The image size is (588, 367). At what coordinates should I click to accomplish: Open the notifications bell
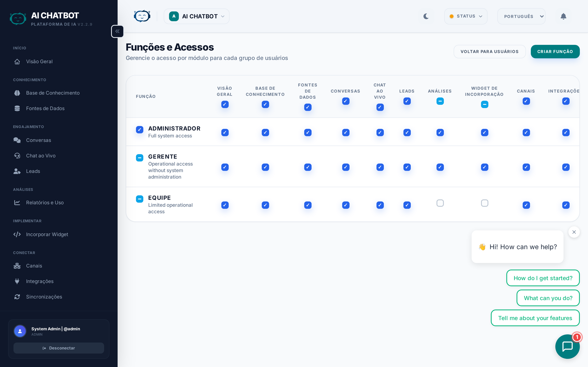[563, 16]
